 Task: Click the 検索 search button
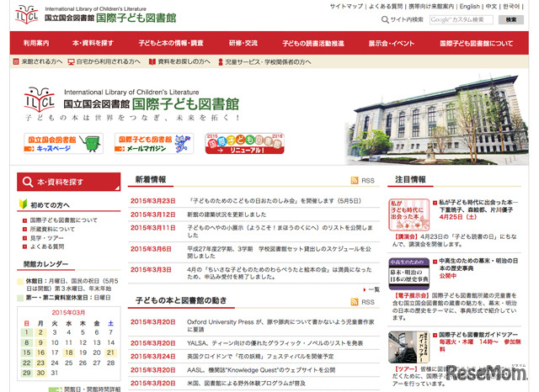click(x=511, y=20)
